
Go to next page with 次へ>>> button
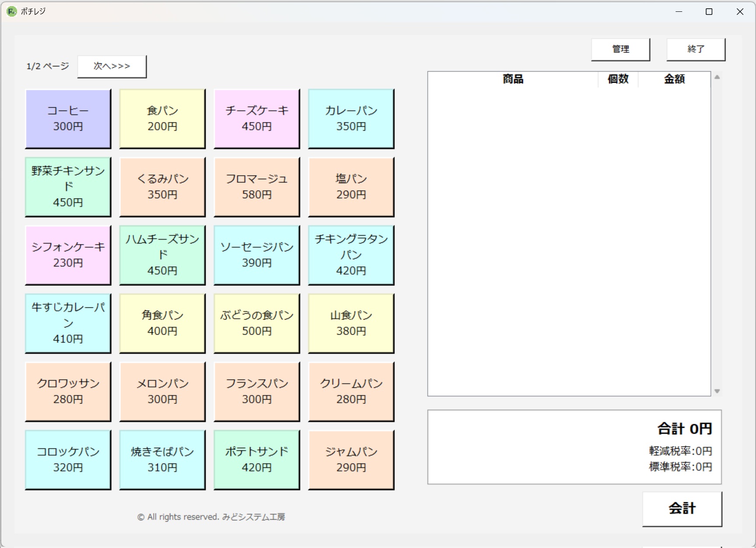click(x=112, y=66)
